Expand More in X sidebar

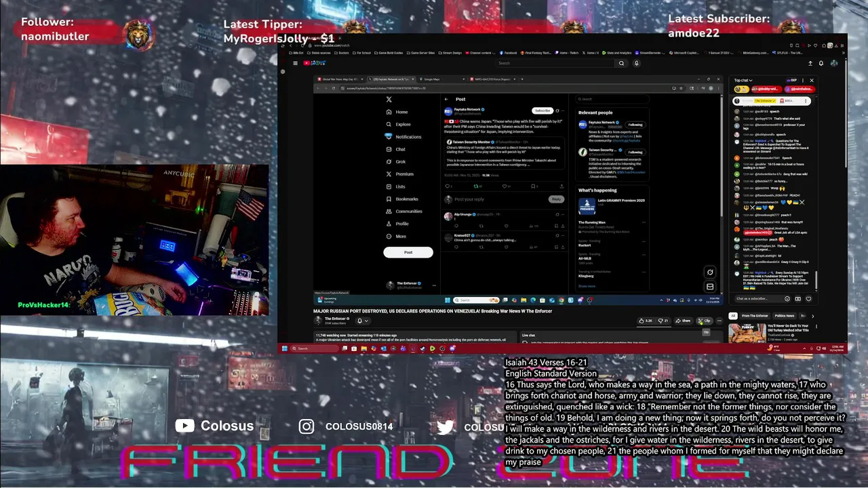point(396,236)
